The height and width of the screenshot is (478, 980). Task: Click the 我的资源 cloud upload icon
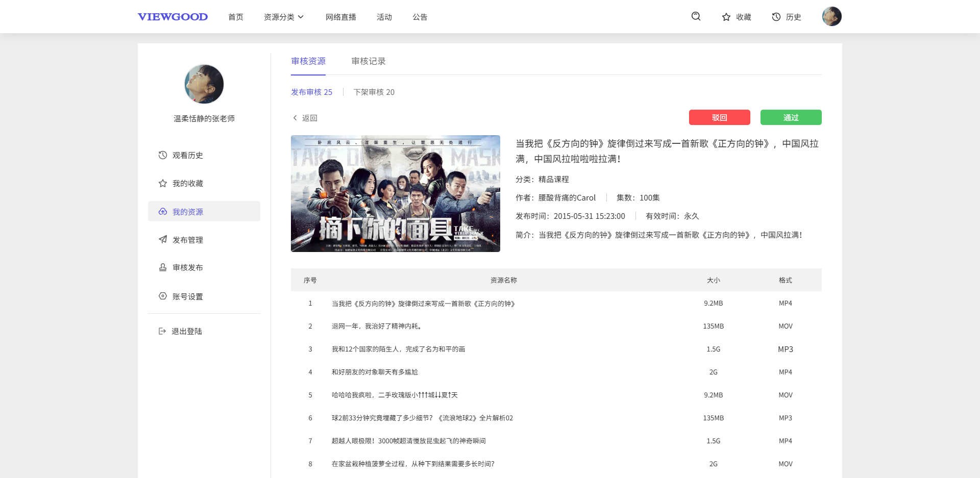click(x=163, y=211)
